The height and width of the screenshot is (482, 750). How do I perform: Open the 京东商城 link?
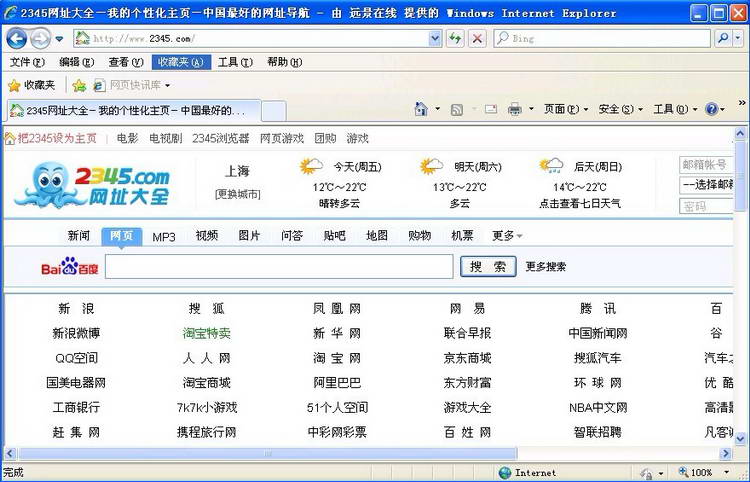pyautogui.click(x=467, y=358)
